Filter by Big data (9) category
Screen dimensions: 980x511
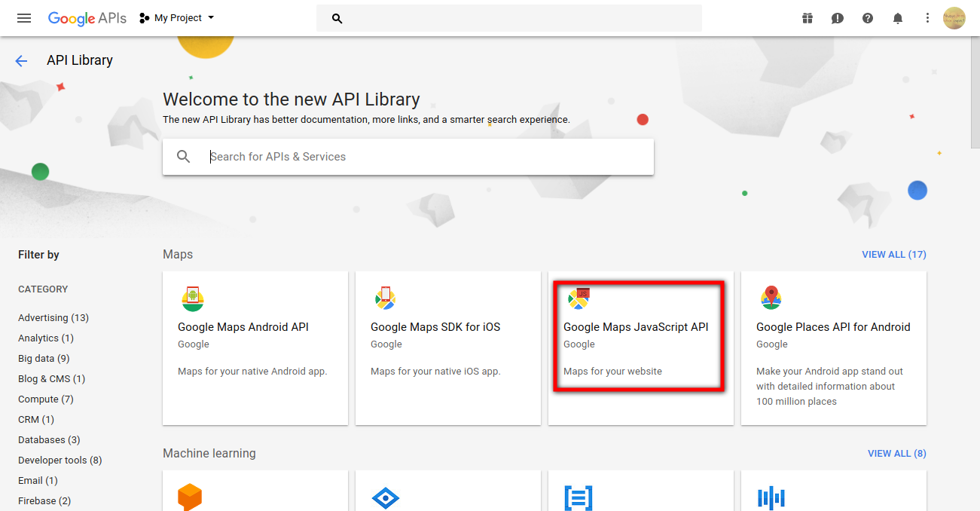(x=44, y=359)
